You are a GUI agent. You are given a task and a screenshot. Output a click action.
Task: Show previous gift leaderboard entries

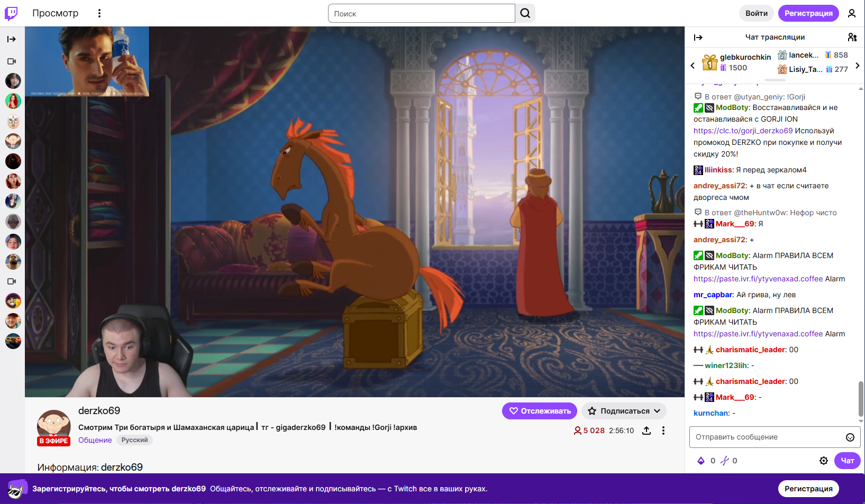pos(693,66)
